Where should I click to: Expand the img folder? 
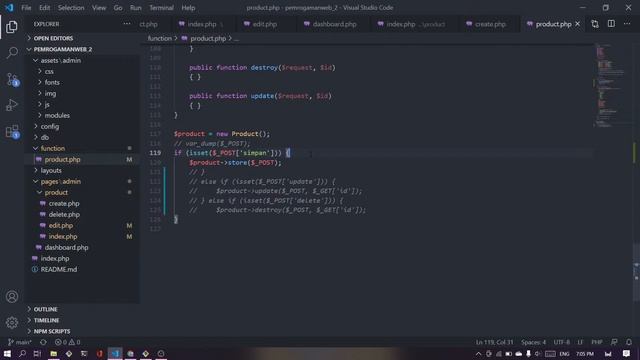50,93
